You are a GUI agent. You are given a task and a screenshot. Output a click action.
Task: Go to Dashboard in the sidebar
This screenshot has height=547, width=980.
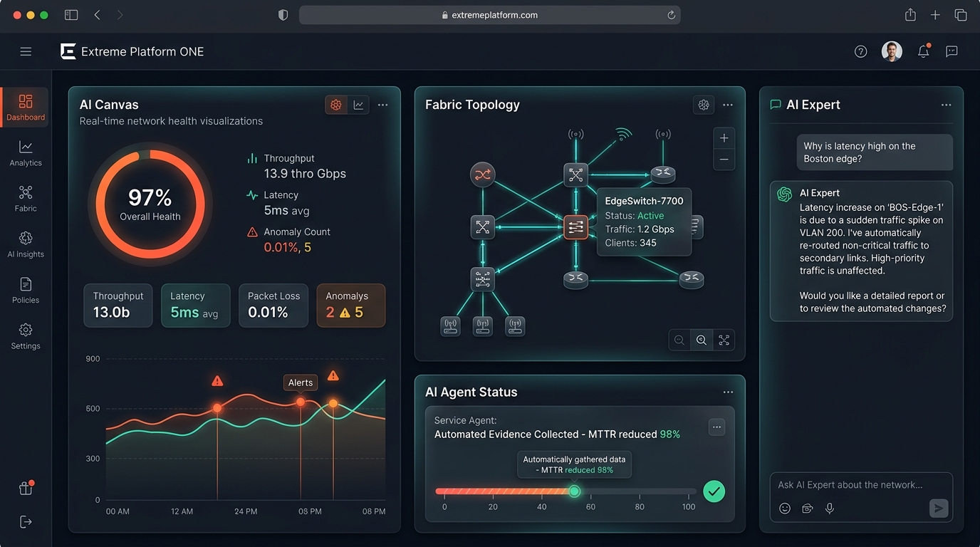point(26,108)
